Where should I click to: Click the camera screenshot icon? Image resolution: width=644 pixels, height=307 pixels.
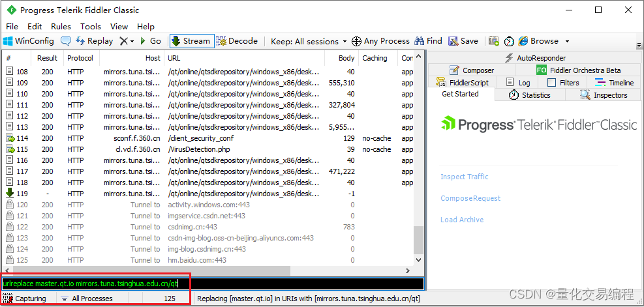[x=494, y=41]
